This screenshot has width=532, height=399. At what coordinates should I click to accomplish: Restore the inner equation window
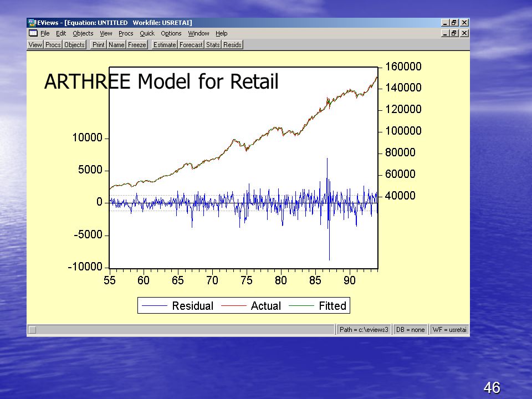454,33
